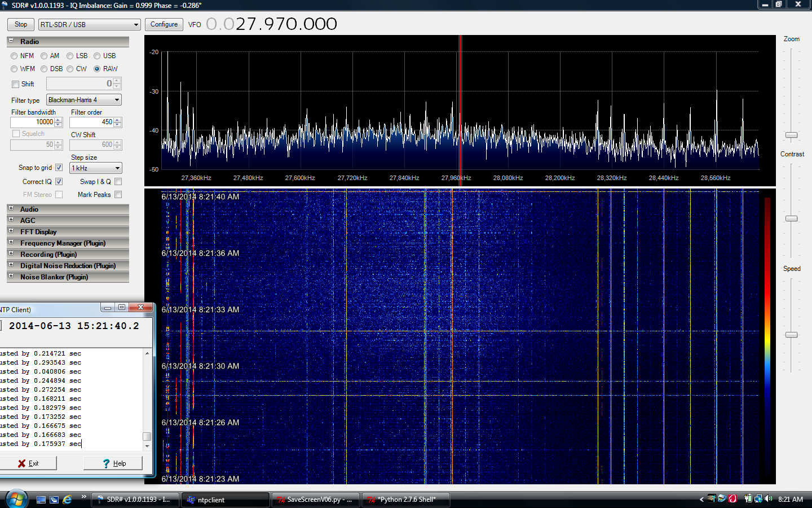Click the Zoom slider handle
The height and width of the screenshot is (508, 812).
[x=791, y=135]
